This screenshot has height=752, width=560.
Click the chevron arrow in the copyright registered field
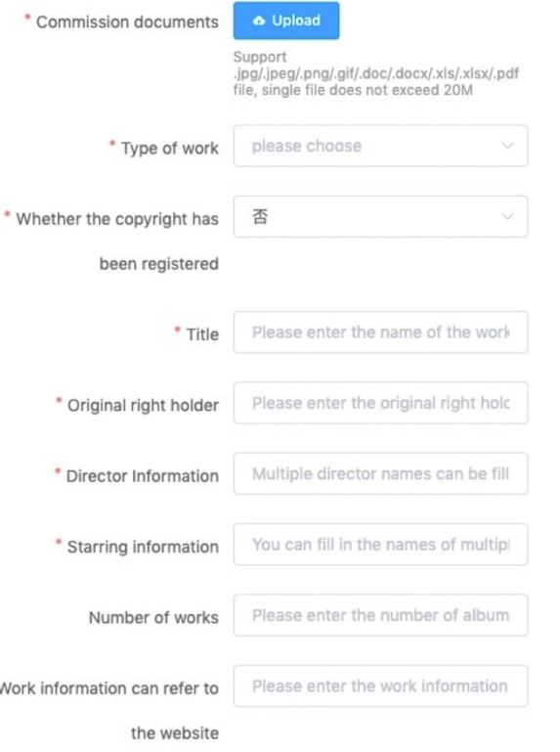(x=507, y=216)
